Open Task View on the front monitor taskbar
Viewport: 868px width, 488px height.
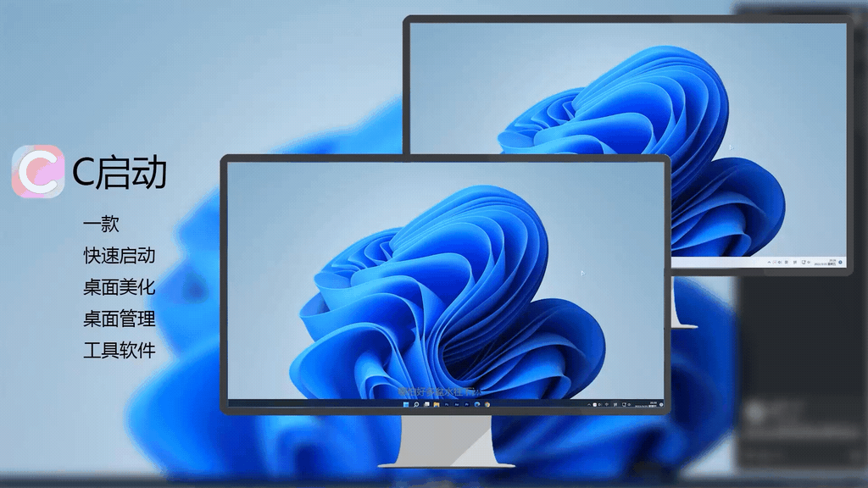click(426, 405)
